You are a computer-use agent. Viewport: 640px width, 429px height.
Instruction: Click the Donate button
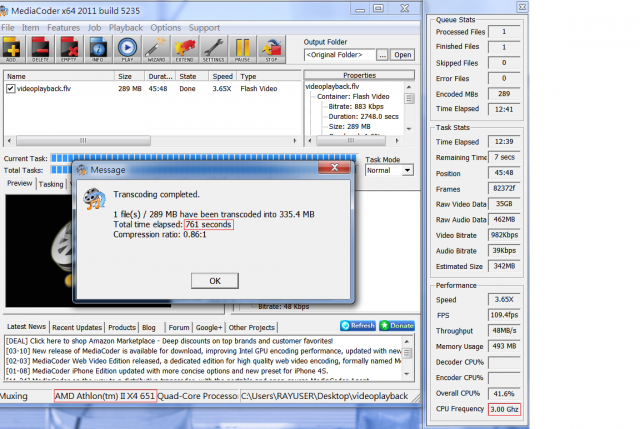pyautogui.click(x=397, y=325)
